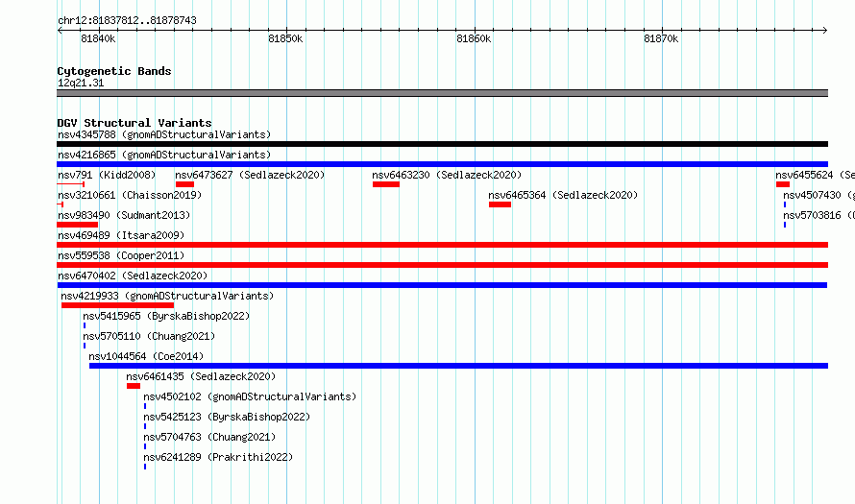Select the 12q21.31 band label
Image resolution: width=855 pixels, height=504 pixels.
click(81, 83)
